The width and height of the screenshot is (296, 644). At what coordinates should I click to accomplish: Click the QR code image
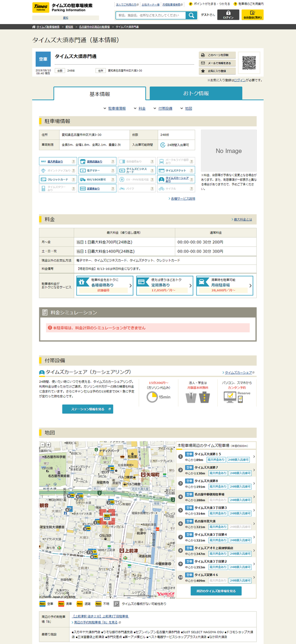click(249, 62)
